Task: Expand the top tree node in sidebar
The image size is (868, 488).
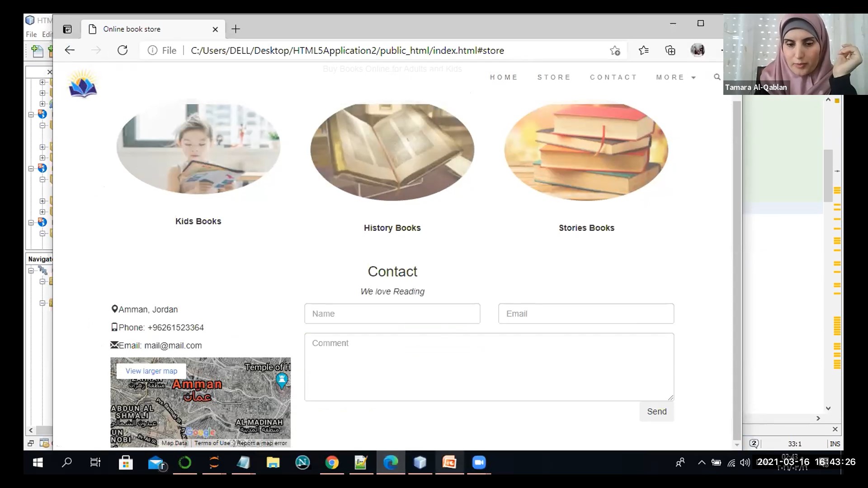Action: tap(42, 82)
